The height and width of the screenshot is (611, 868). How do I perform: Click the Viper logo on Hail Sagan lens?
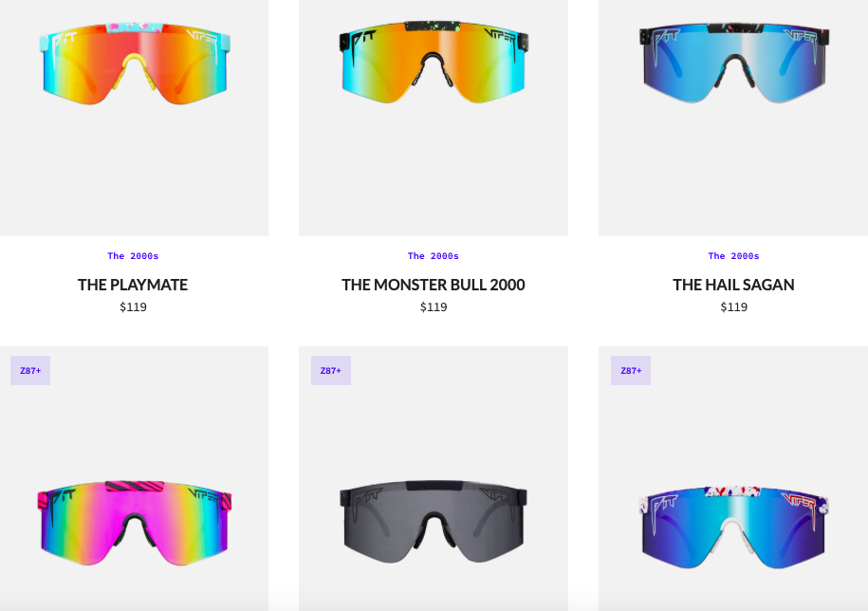pyautogui.click(x=801, y=36)
